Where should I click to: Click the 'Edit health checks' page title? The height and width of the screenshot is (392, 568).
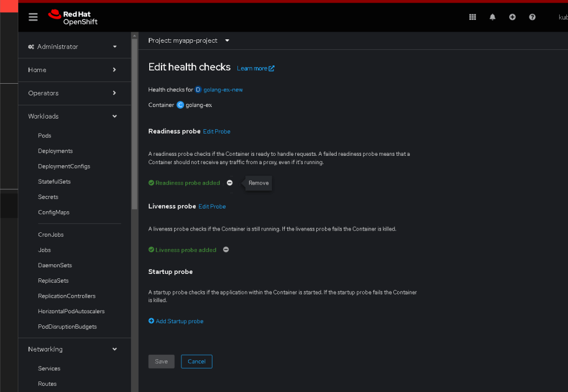tap(190, 67)
